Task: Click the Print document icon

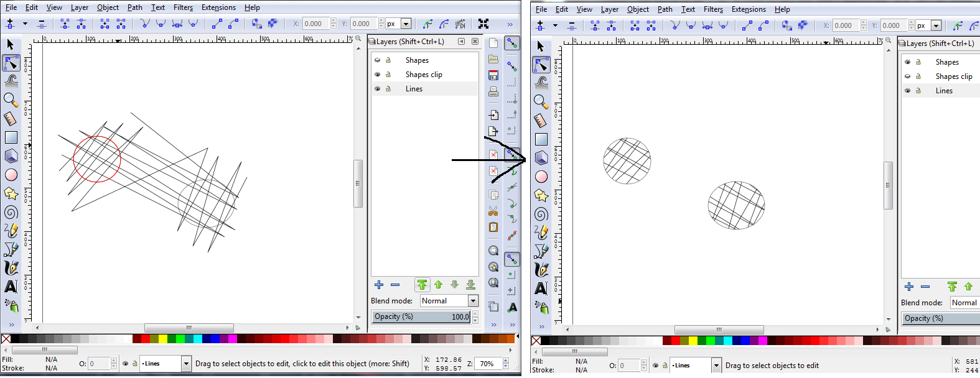Action: pyautogui.click(x=493, y=91)
